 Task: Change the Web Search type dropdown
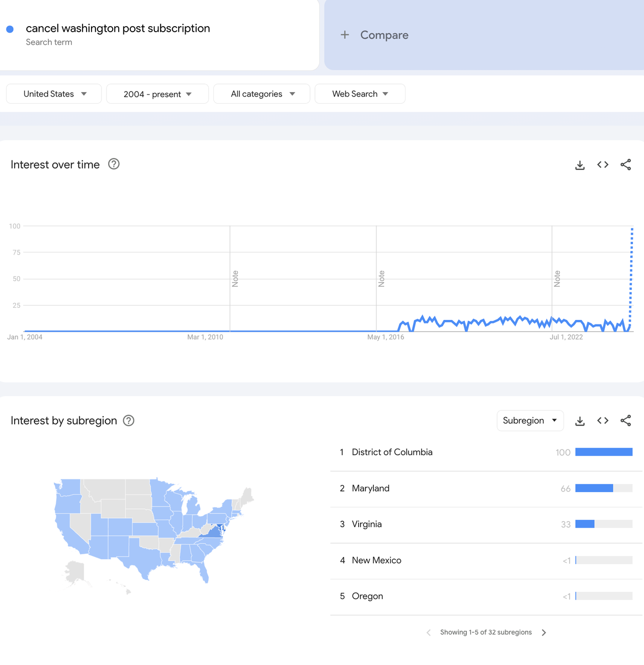pos(360,94)
